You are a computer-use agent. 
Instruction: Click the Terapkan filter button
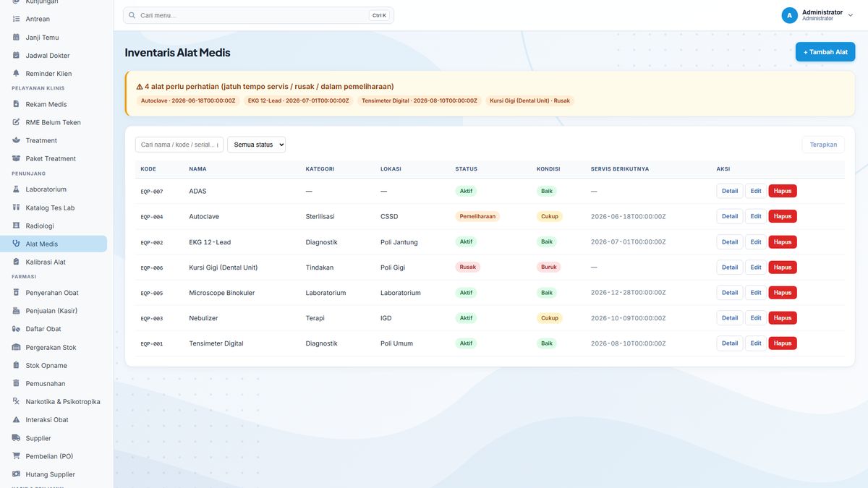coord(823,145)
